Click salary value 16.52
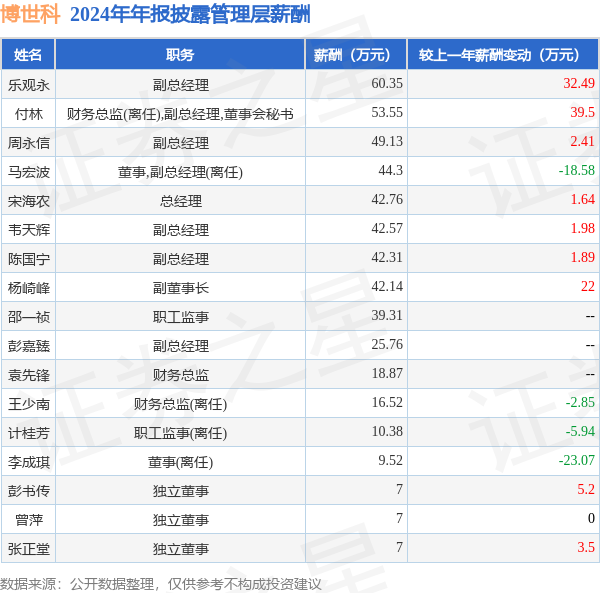Image resolution: width=600 pixels, height=593 pixels. [x=387, y=402]
